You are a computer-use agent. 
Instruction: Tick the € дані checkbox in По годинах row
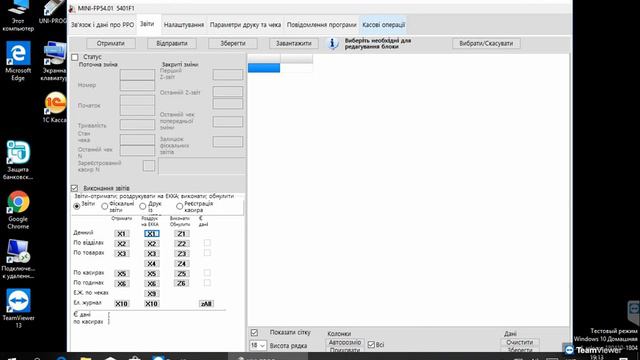click(x=207, y=282)
